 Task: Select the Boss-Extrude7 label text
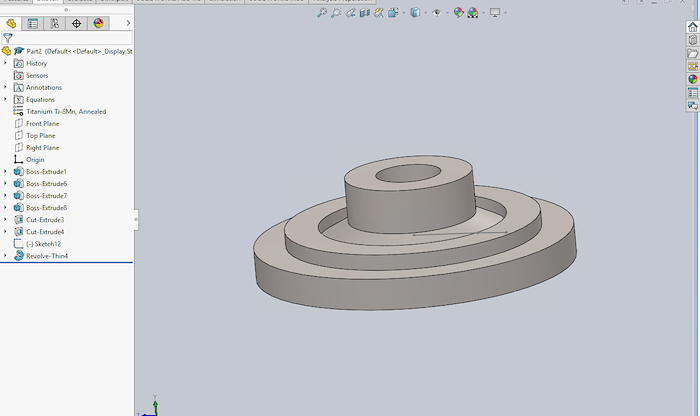coord(46,196)
